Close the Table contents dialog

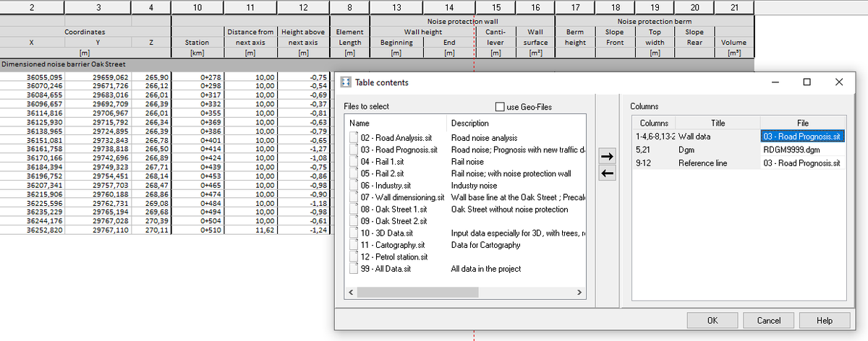pyautogui.click(x=838, y=82)
